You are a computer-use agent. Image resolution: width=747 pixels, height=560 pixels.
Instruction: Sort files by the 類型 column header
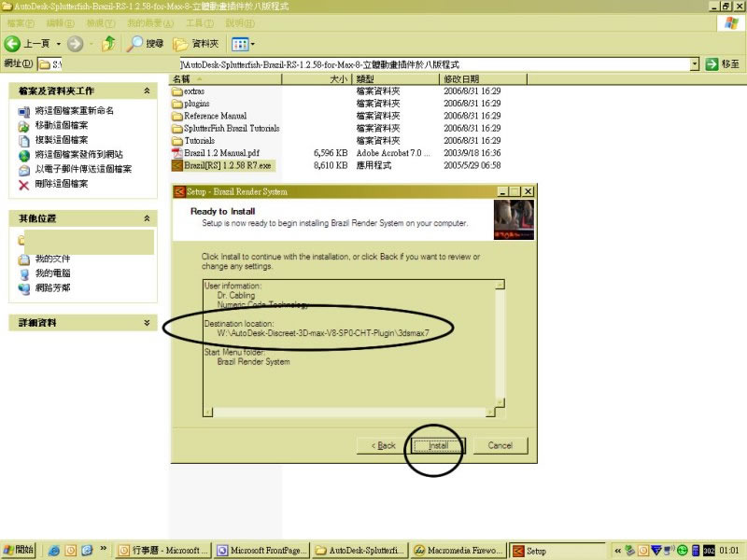pyautogui.click(x=395, y=79)
